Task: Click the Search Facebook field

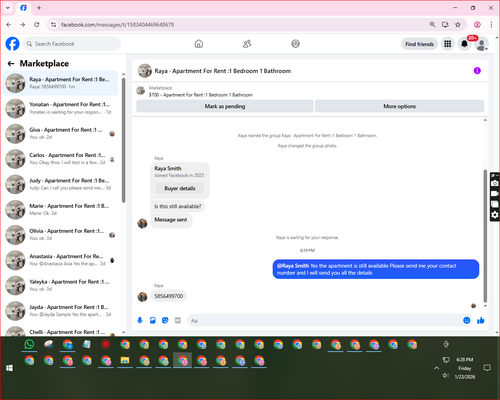Action: pos(72,44)
